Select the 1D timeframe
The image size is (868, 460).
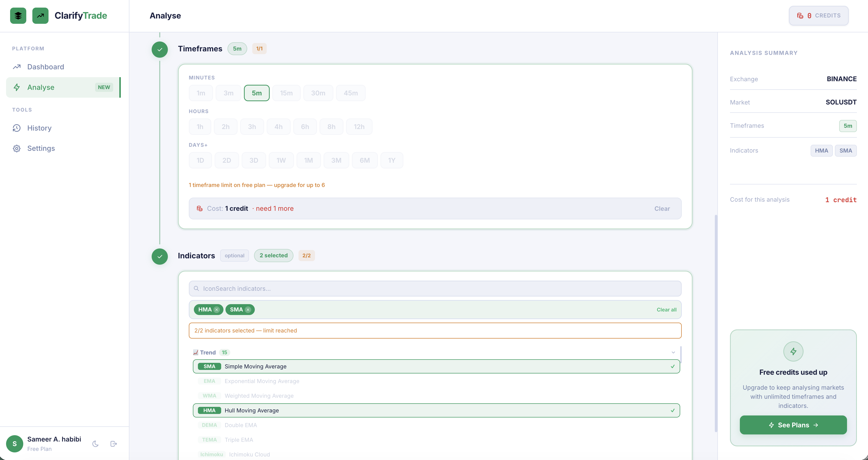200,160
